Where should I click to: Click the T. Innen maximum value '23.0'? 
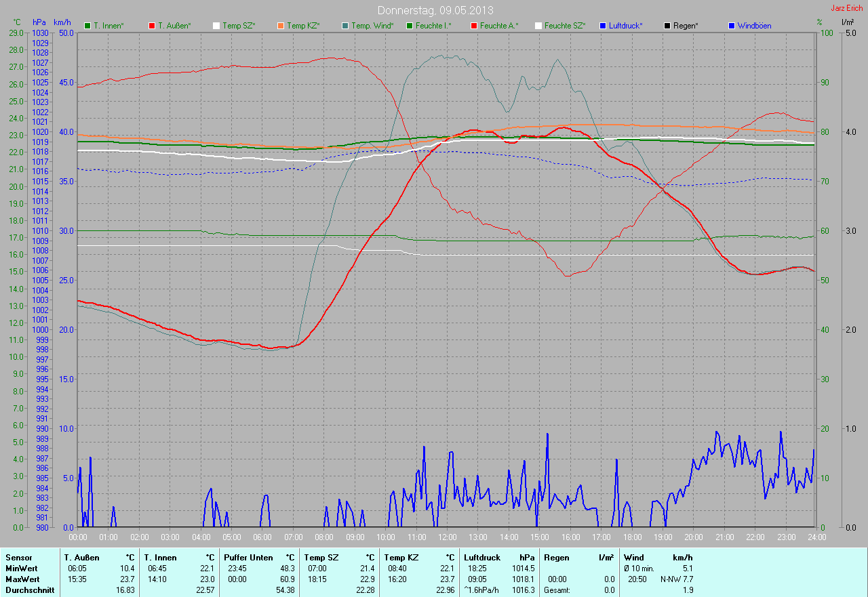pos(207,579)
